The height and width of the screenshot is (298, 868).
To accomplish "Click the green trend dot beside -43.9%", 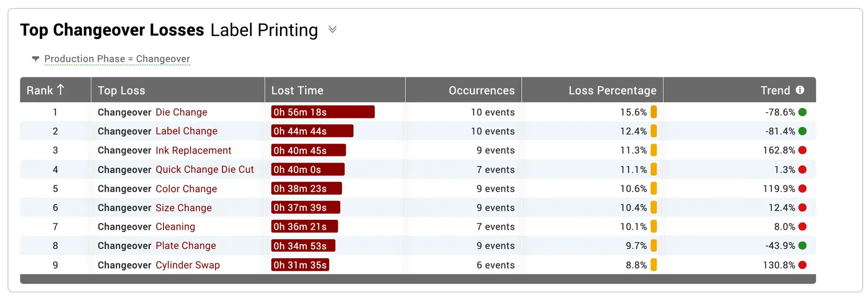I will click(803, 245).
